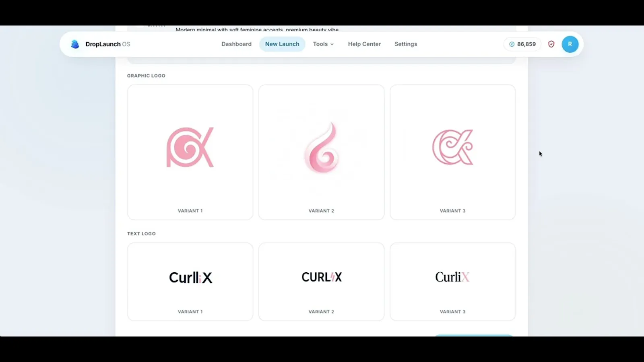Viewport: 644px width, 362px height.
Task: Choose text logo Variant 2 uppercase CURLIX
Action: tap(322, 282)
